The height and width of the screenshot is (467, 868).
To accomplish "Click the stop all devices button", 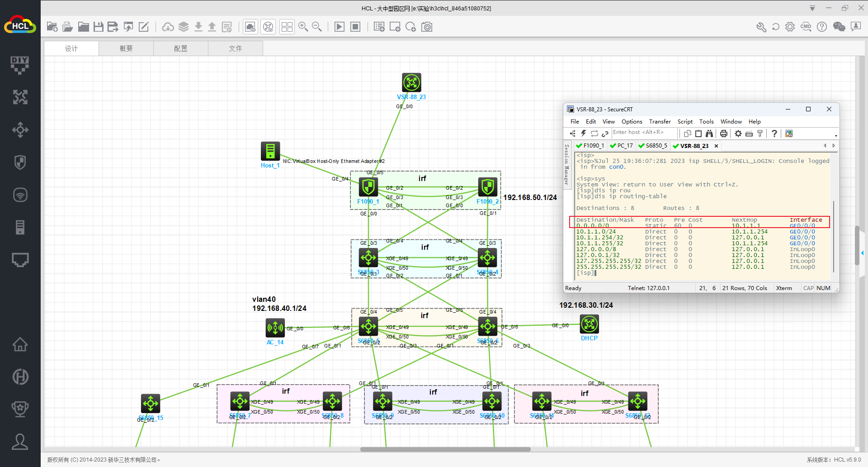I will (x=356, y=27).
